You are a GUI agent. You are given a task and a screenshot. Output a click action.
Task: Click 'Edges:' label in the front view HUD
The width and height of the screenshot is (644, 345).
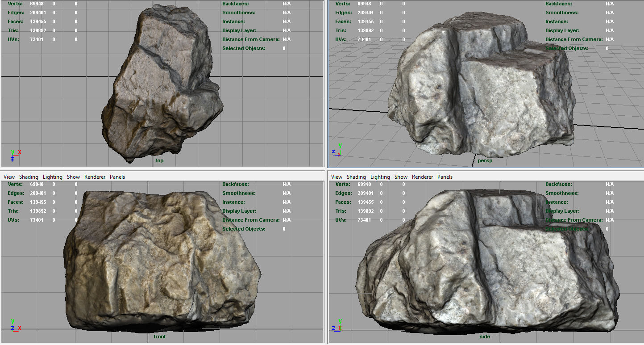tap(16, 193)
